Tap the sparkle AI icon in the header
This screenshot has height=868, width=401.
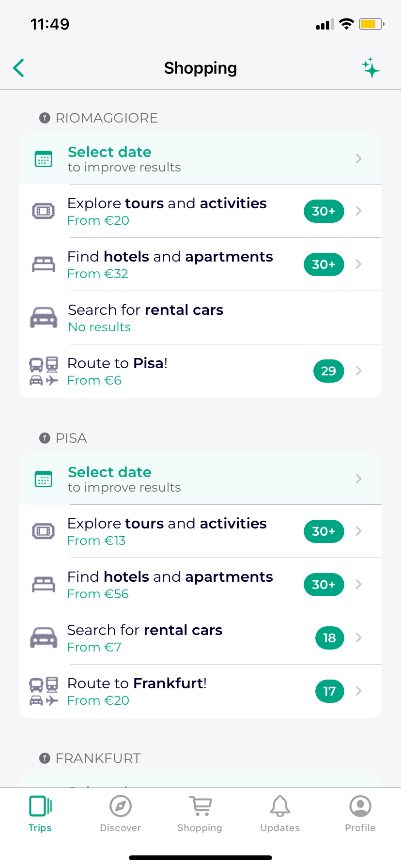pos(371,68)
